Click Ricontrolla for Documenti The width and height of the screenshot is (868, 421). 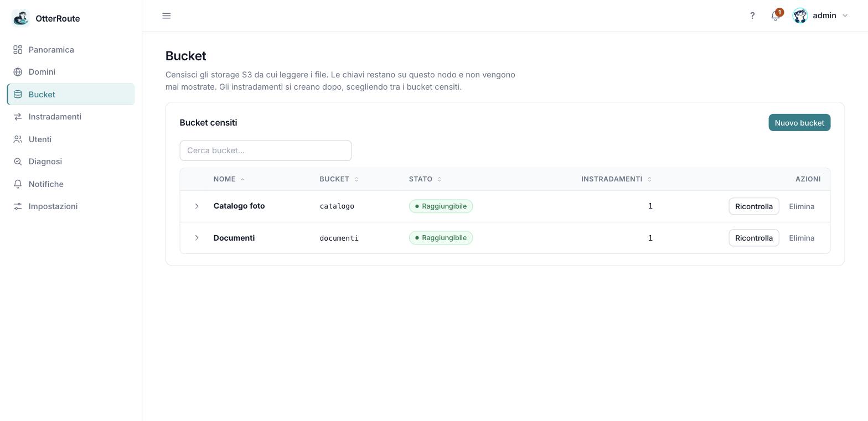tap(753, 238)
